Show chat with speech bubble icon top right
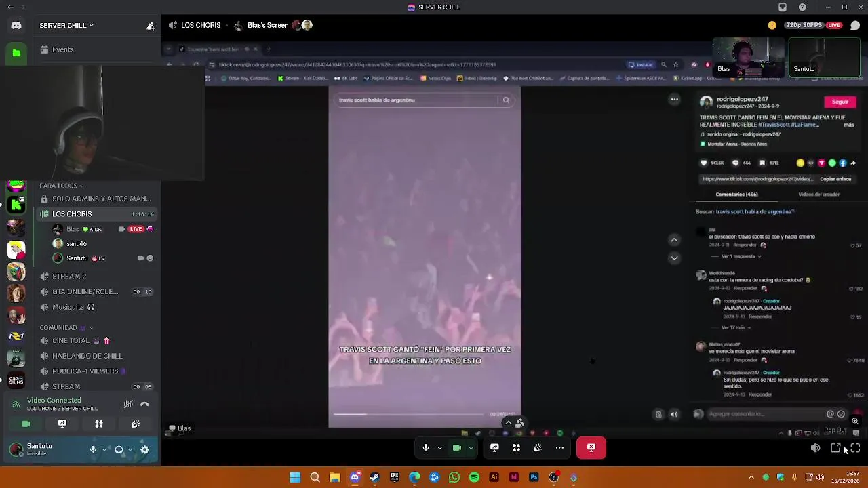This screenshot has height=488, width=868. pos(855,25)
